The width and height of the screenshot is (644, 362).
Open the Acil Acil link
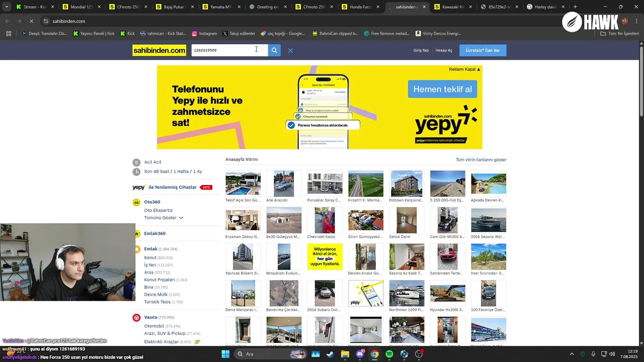tap(153, 162)
